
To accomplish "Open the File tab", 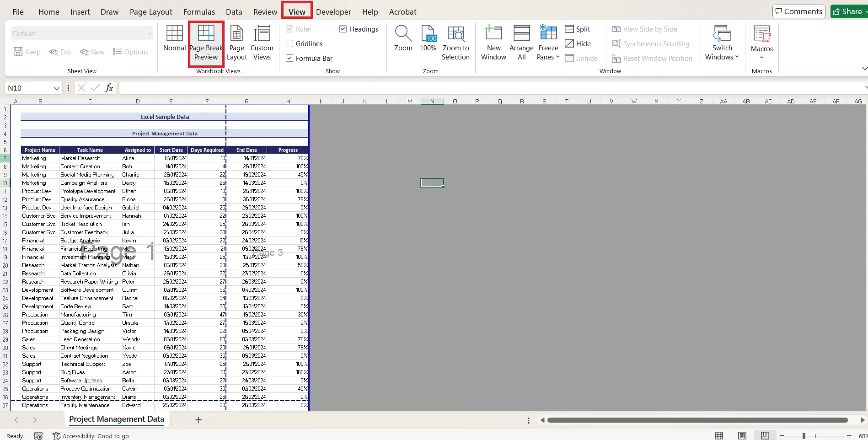I will tap(18, 12).
